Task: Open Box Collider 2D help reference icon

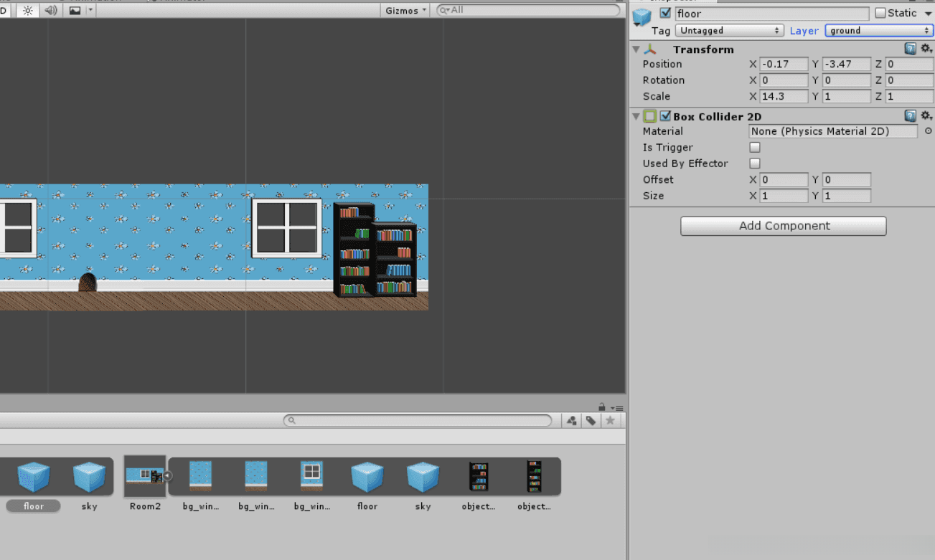Action: pos(910,116)
